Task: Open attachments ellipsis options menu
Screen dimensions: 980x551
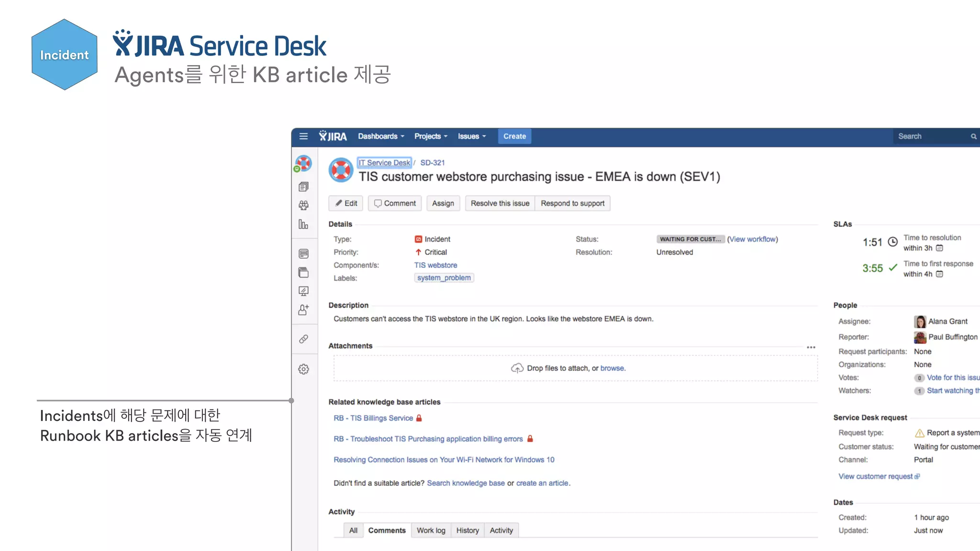Action: click(811, 347)
